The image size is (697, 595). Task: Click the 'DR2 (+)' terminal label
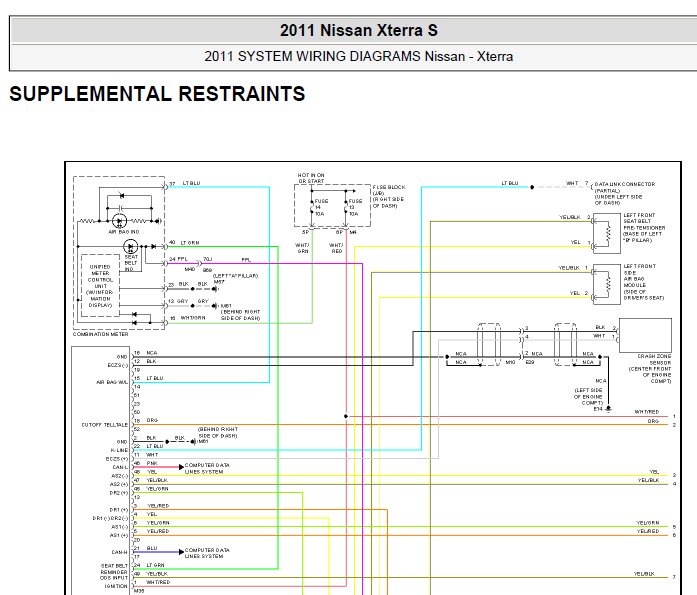pyautogui.click(x=118, y=493)
